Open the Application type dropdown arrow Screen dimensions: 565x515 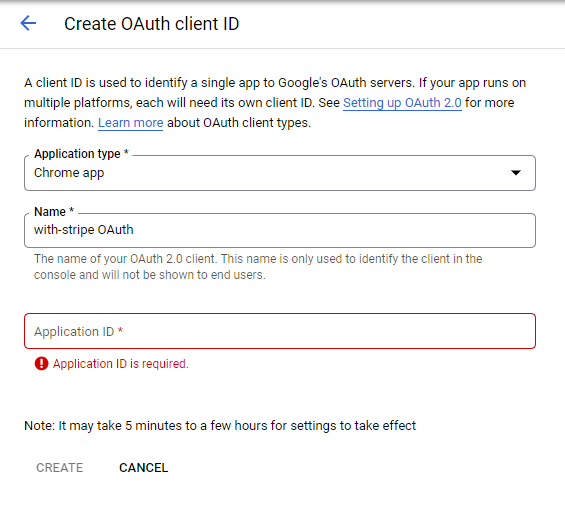click(x=516, y=173)
